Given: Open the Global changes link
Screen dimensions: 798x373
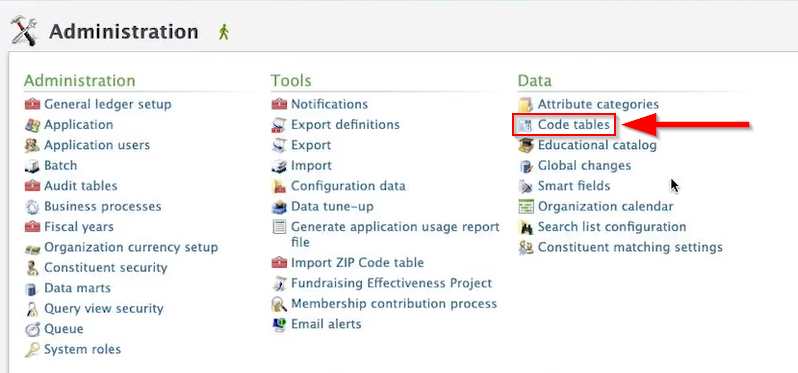Looking at the screenshot, I should (584, 165).
